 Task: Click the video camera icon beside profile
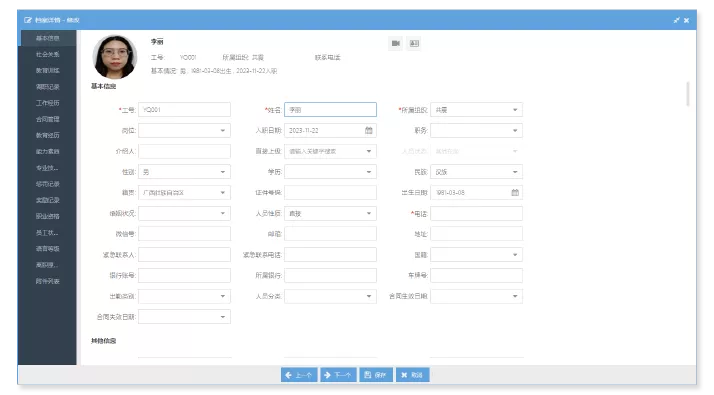click(x=396, y=43)
